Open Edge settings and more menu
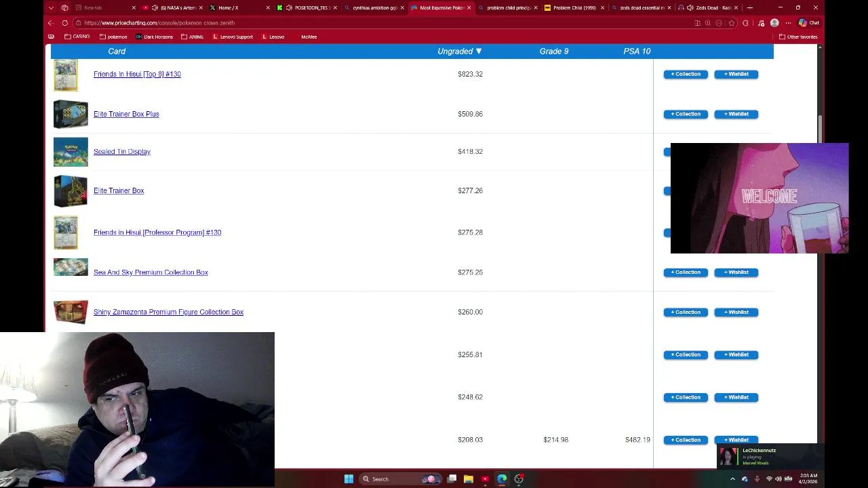Image resolution: width=868 pixels, height=488 pixels. [788, 23]
